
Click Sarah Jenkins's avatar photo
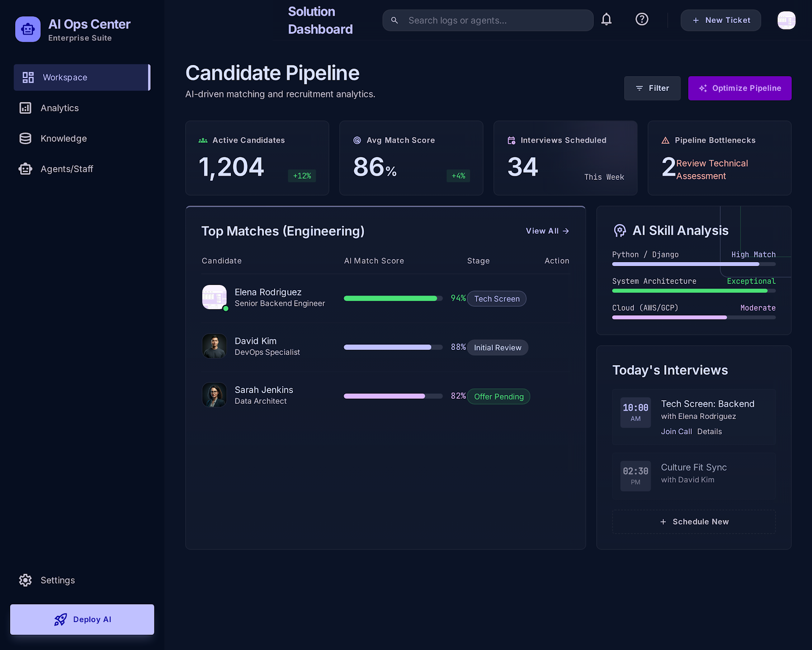point(214,395)
